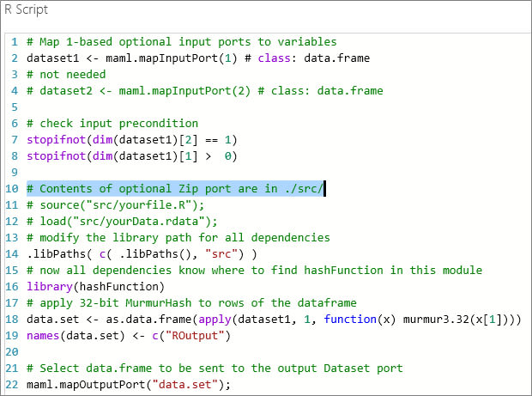Click line number 7 in the gutter
532x396 pixels.
[x=15, y=139]
